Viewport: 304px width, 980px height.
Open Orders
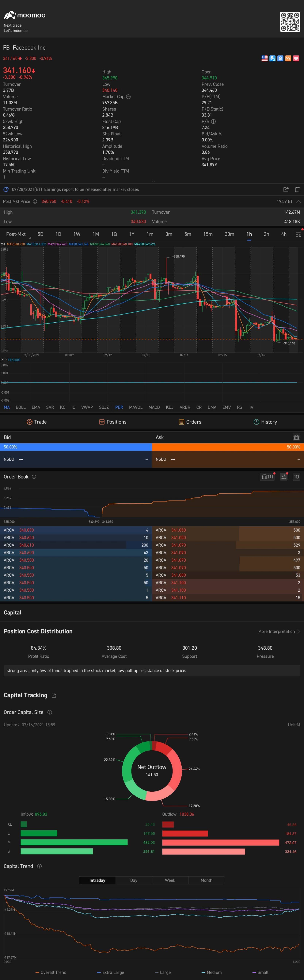190,422
